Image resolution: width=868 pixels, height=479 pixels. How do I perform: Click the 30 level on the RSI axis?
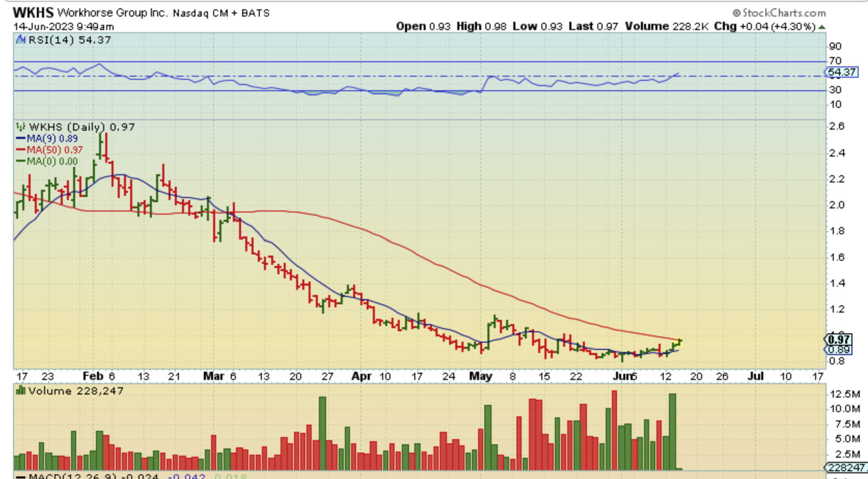[x=835, y=90]
